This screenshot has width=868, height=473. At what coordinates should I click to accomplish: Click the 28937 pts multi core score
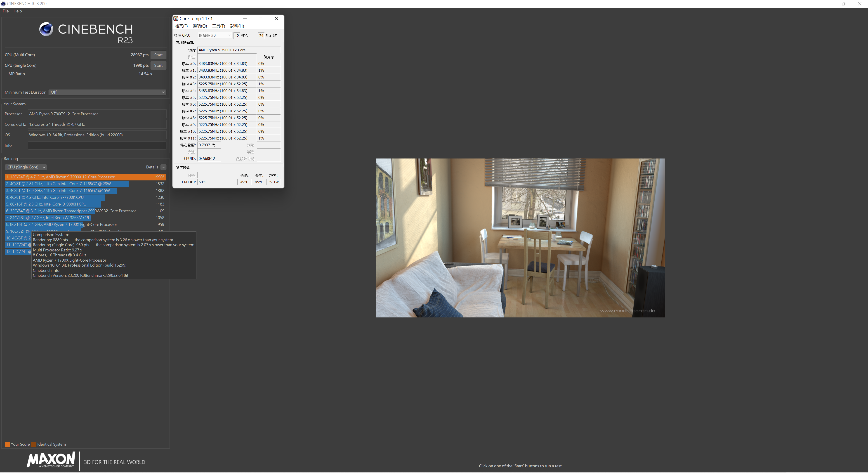[x=139, y=55]
